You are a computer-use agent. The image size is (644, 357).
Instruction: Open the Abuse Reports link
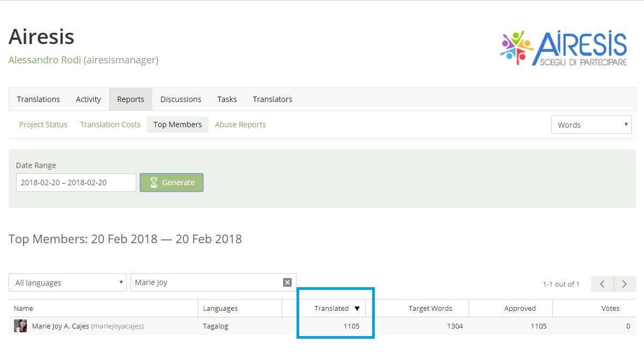coord(240,125)
